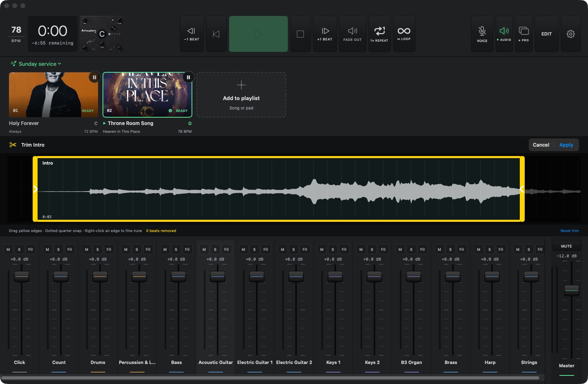This screenshot has height=384, width=588.
Task: Stop playback with the square stop button
Action: pos(300,34)
